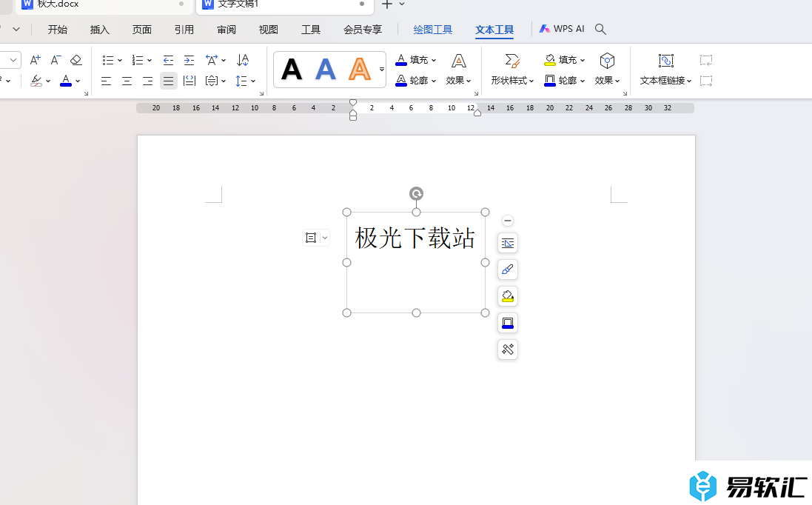The height and width of the screenshot is (505, 812).
Task: Apply text highlight with pen icon
Action: (36, 81)
